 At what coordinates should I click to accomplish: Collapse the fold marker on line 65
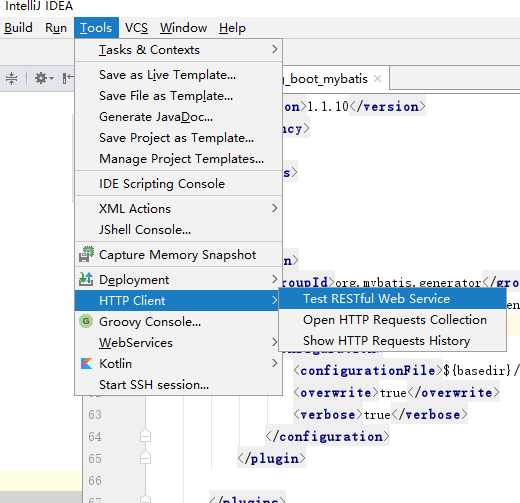pyautogui.click(x=145, y=458)
